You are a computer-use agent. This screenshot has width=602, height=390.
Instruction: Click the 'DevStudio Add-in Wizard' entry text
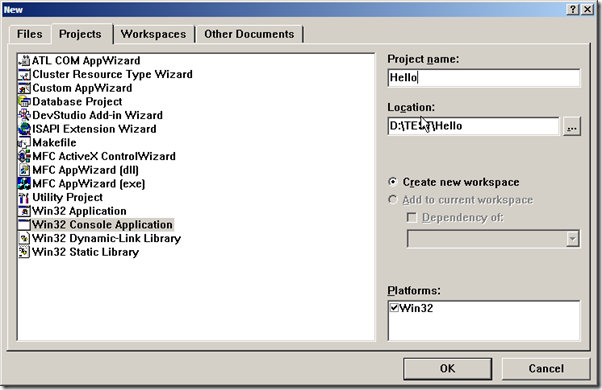click(98, 116)
